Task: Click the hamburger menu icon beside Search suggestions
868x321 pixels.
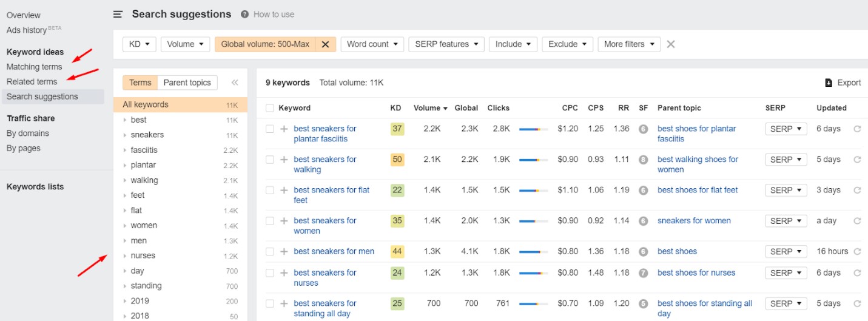Action: (x=118, y=15)
